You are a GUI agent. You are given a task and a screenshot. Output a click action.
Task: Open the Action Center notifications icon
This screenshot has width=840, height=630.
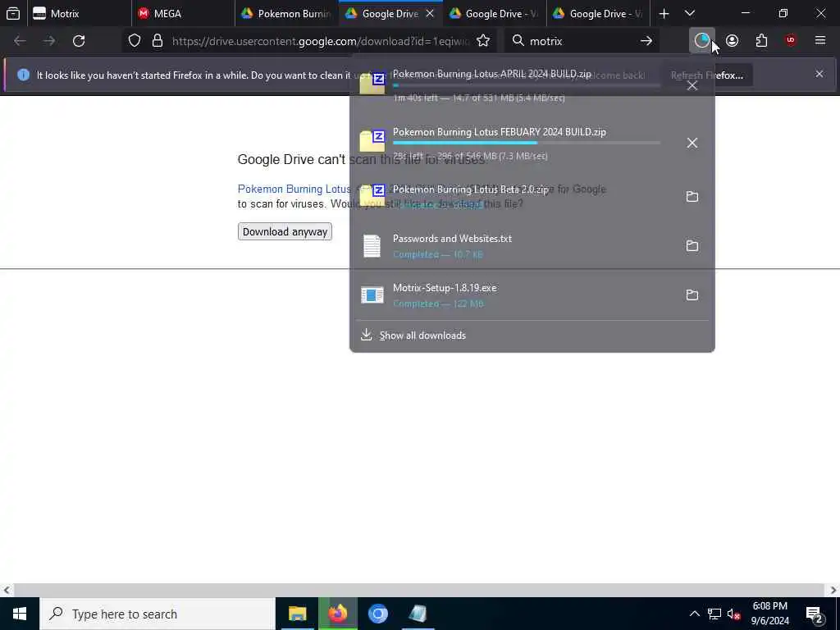tap(815, 614)
